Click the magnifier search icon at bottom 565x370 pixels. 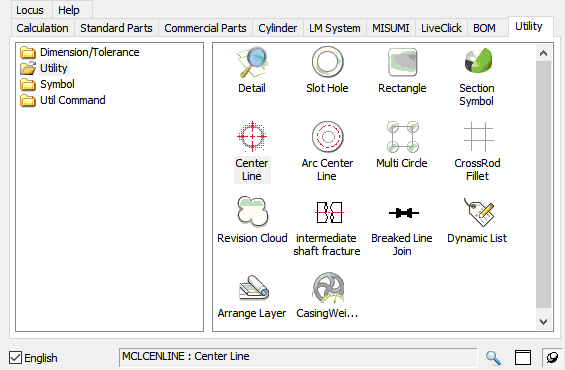coord(493,358)
